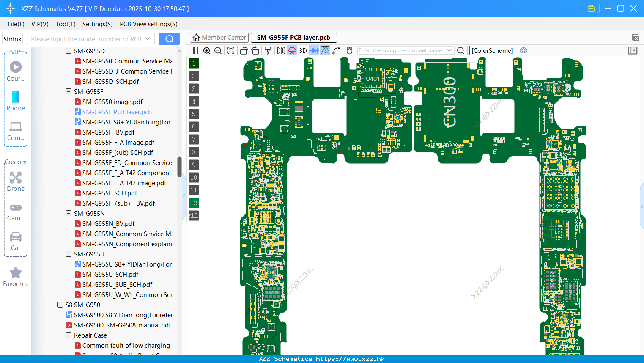Open SM-G955U_SUB_SCH.pdf file
The width and height of the screenshot is (644, 363).
coord(117,284)
